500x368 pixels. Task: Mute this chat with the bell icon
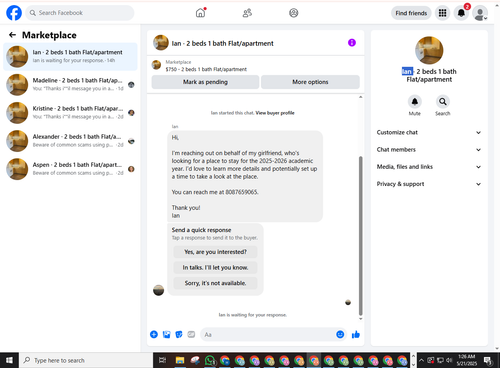[415, 101]
